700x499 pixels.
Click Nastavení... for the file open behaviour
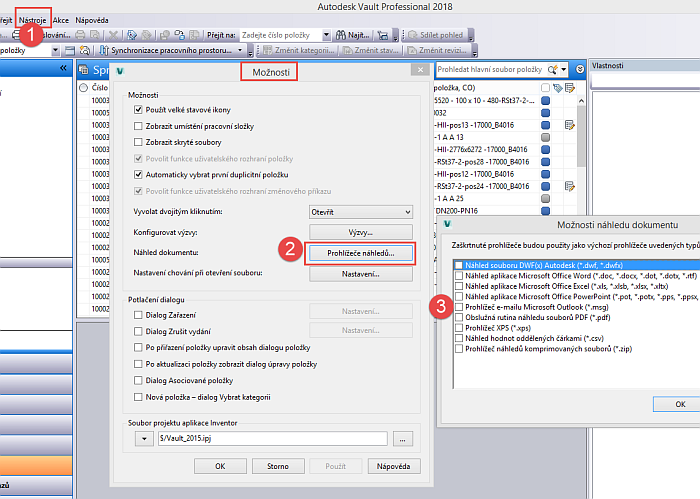click(x=361, y=274)
